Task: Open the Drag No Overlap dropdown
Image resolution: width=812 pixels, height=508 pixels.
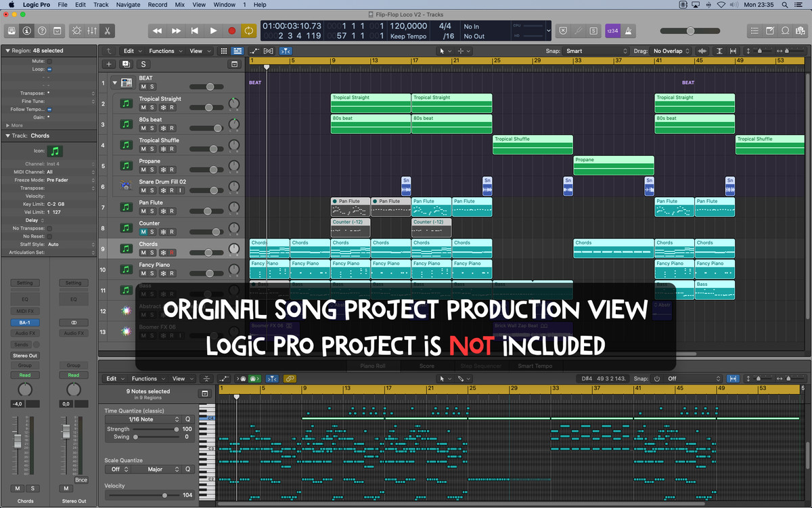Action: (671, 51)
